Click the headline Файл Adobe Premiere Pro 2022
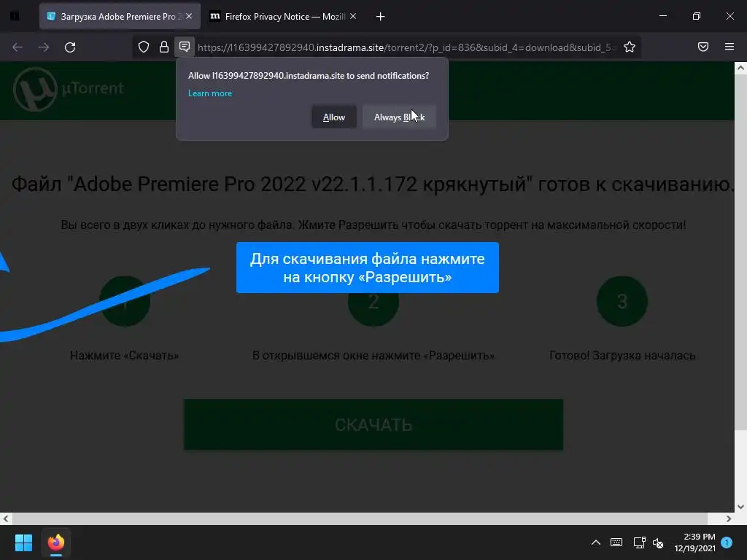 [x=373, y=184]
